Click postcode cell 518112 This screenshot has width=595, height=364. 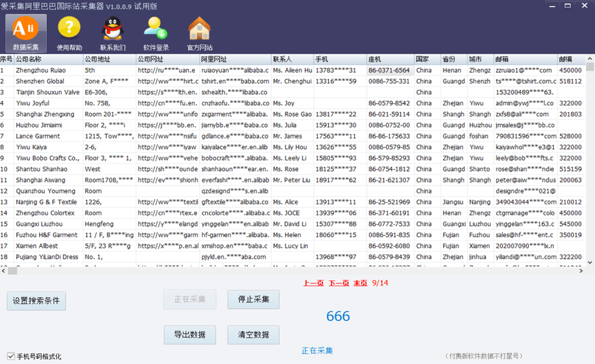click(x=571, y=81)
